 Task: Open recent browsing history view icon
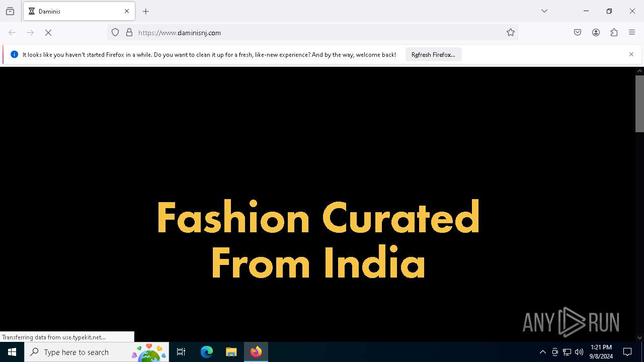10,11
